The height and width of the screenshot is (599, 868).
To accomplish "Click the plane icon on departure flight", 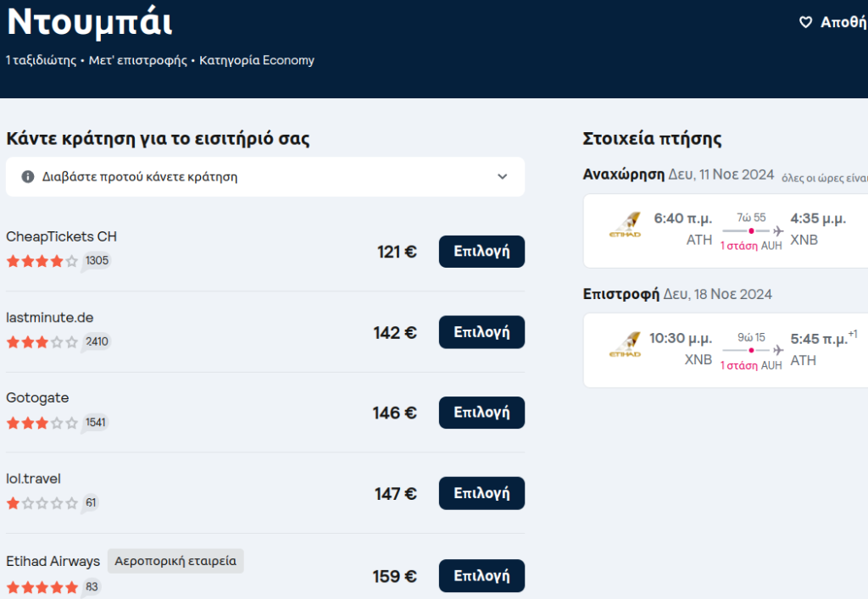I will 778,230.
